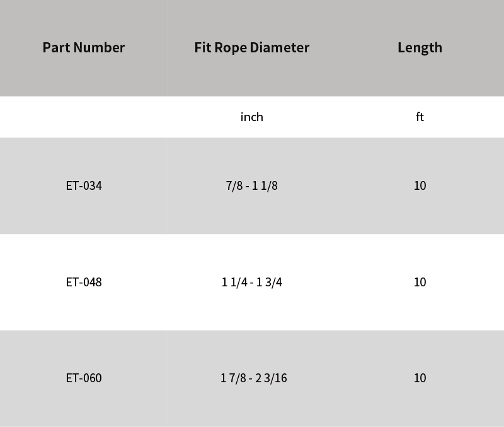Click the 1 1/4 - 1 3/4 diameter cell
504x427 pixels.
tap(251, 282)
